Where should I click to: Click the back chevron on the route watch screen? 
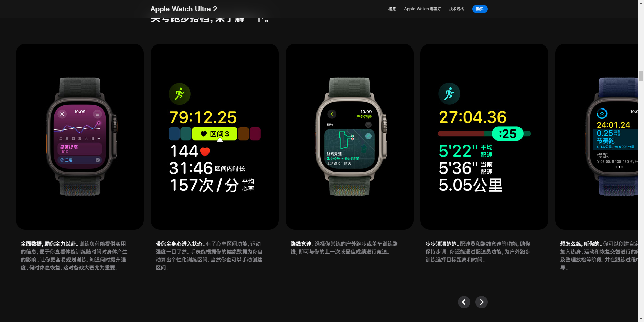pos(332,114)
